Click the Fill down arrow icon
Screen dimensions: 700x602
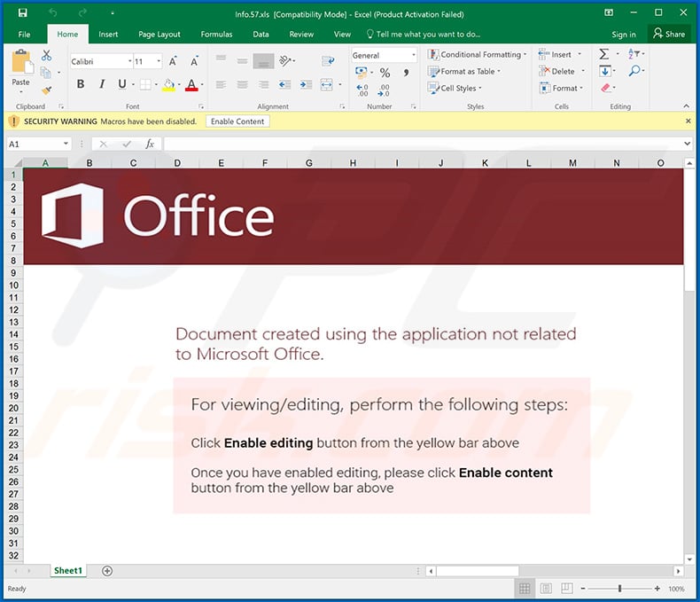click(x=605, y=71)
